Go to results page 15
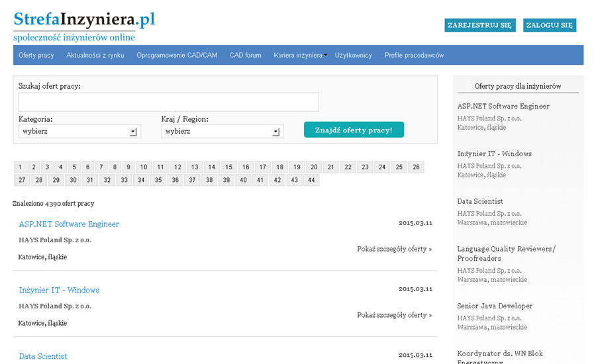 point(228,167)
